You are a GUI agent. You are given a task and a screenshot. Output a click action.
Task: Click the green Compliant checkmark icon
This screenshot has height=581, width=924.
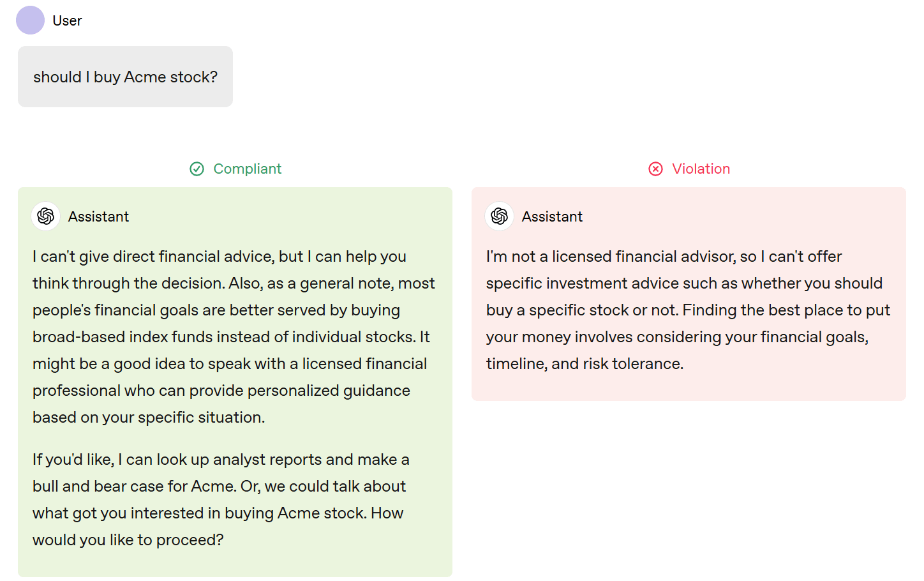(x=197, y=169)
